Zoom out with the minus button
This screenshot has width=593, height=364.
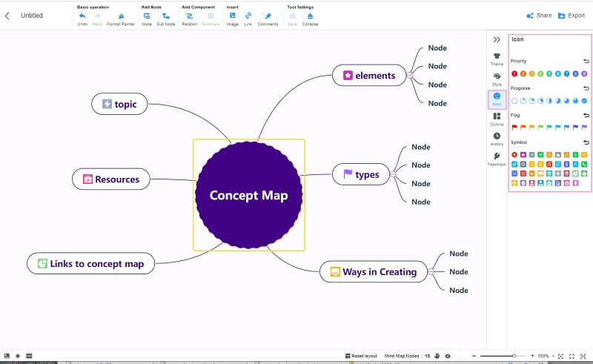pos(474,356)
